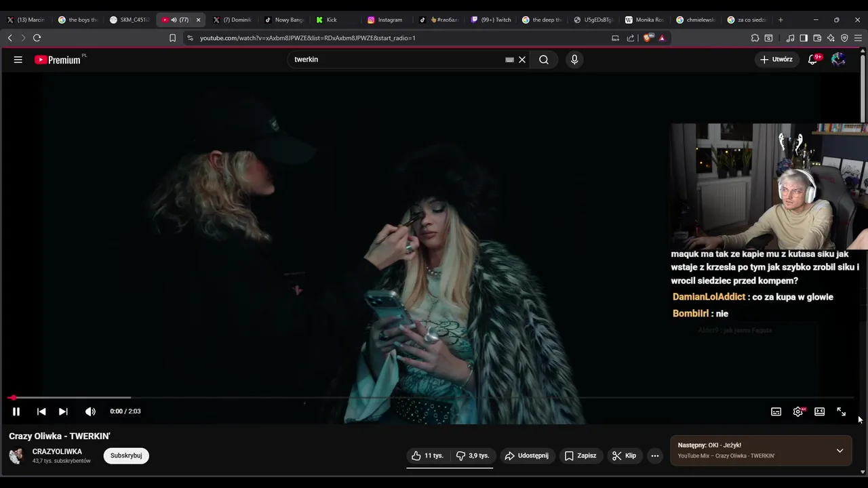Click the YouTube Mix – Crazy Oliwka playlist title
This screenshot has height=488, width=868.
[726, 456]
